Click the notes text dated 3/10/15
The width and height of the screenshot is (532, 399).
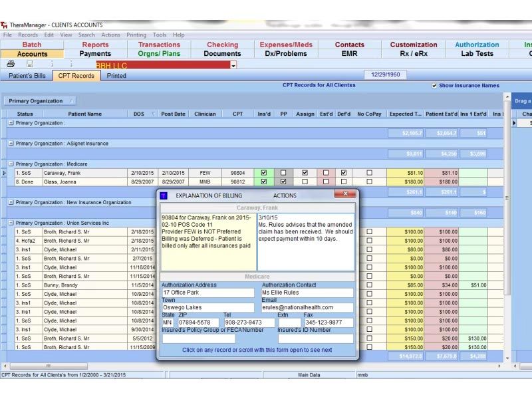click(x=306, y=228)
